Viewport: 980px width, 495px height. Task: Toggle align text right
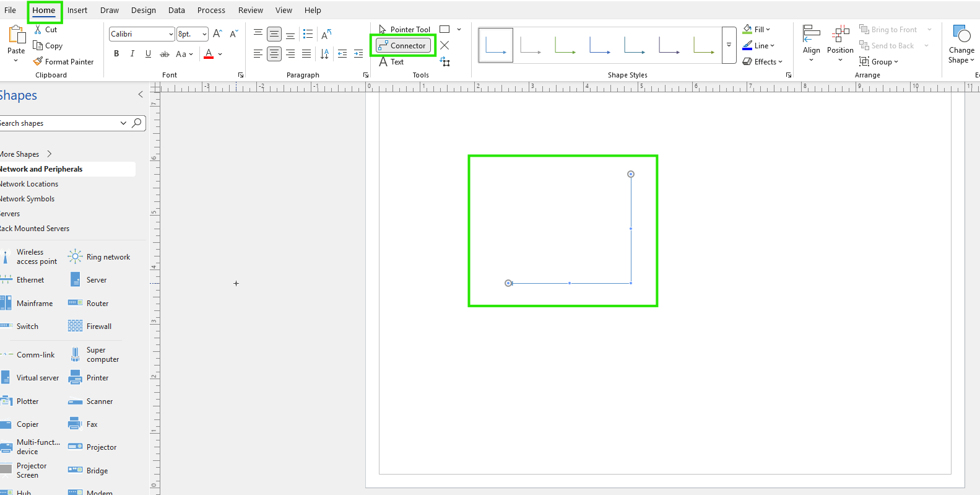tap(290, 54)
